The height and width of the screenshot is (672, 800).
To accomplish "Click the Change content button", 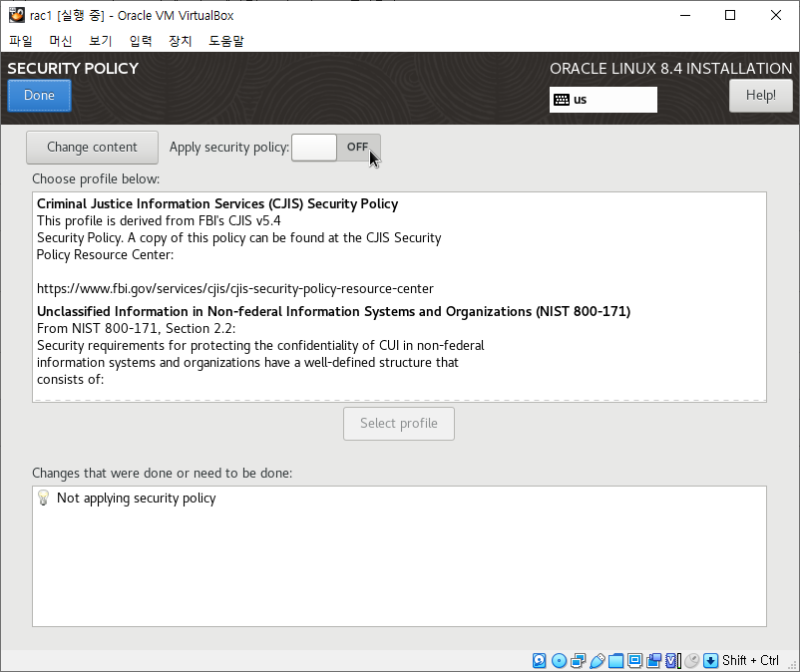I will coord(93,148).
